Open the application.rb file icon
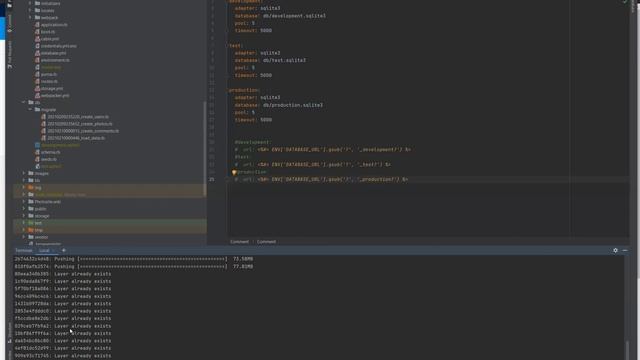640x360 pixels. coord(38,24)
